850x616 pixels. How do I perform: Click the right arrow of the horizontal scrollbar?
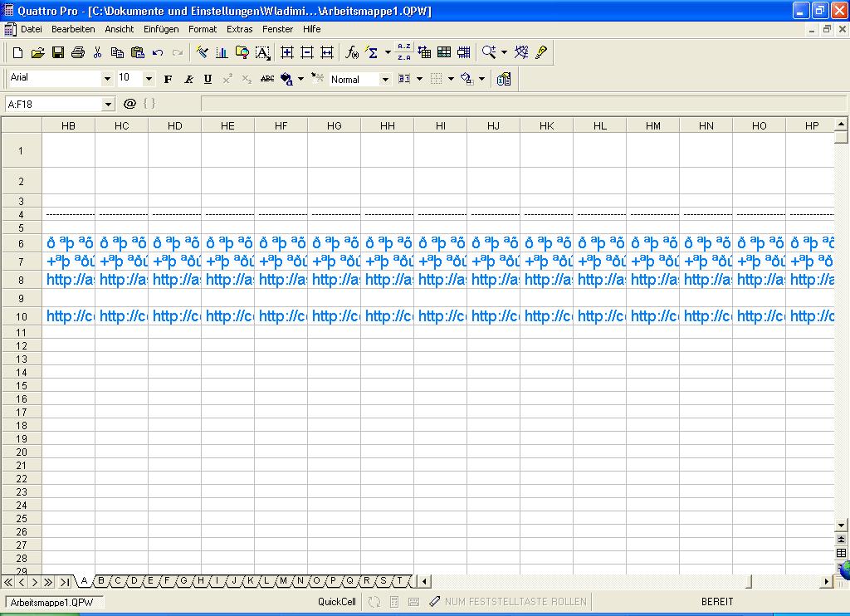tap(827, 582)
